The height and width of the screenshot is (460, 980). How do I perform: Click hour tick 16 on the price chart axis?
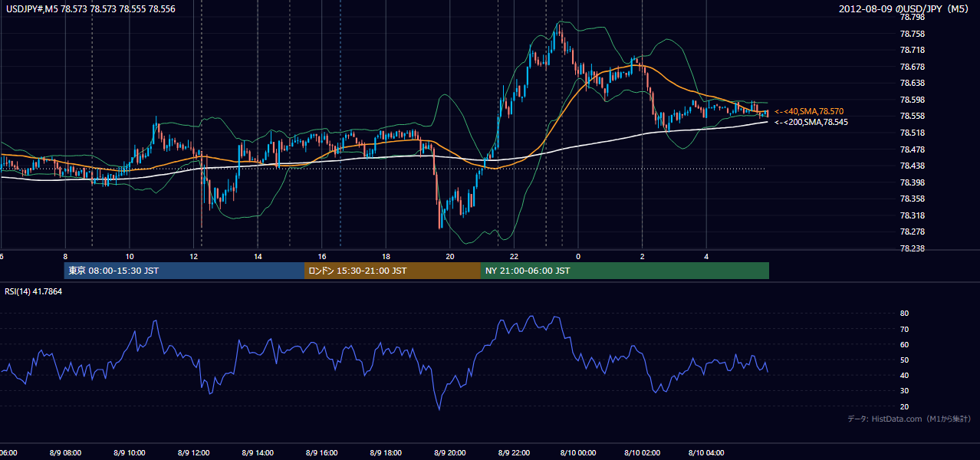(322, 256)
